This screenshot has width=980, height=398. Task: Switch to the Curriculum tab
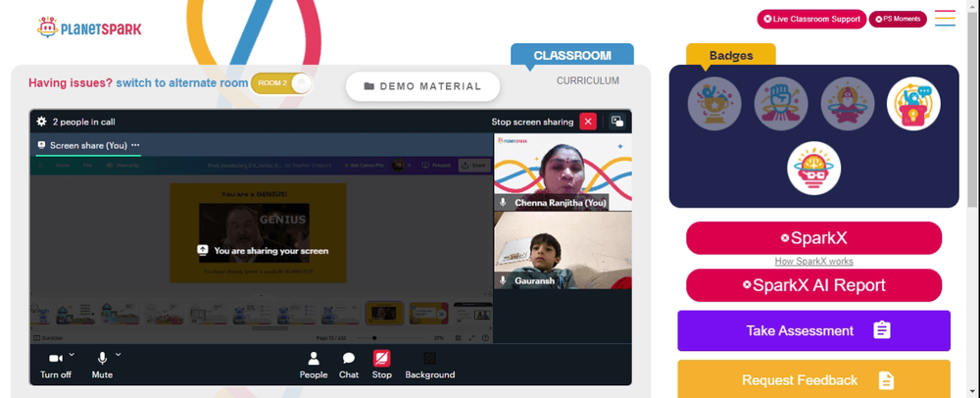(587, 80)
